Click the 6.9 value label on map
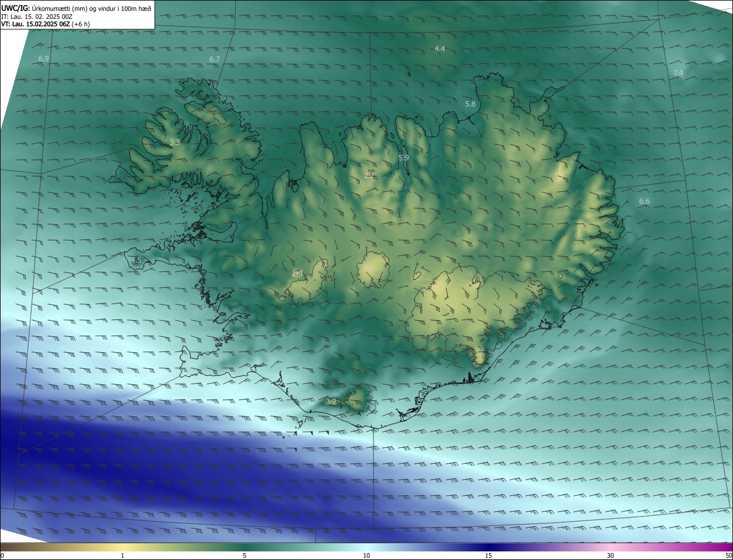 coord(44,58)
